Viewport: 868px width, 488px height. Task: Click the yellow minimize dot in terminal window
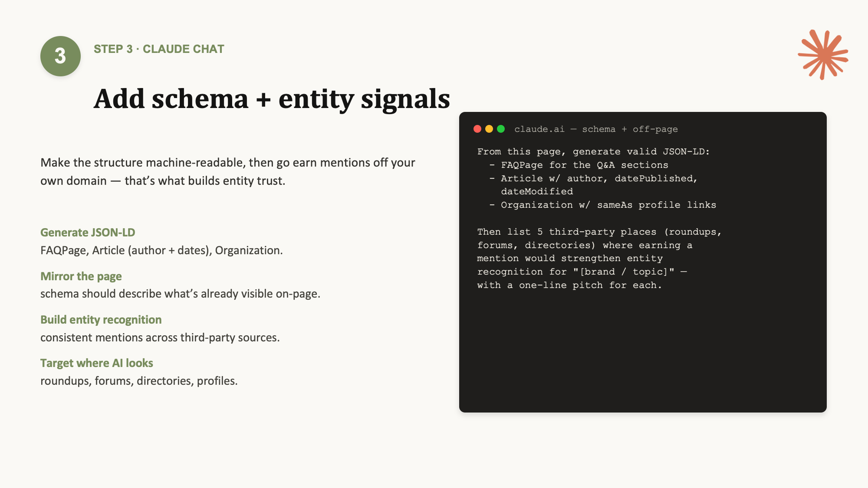(x=489, y=129)
